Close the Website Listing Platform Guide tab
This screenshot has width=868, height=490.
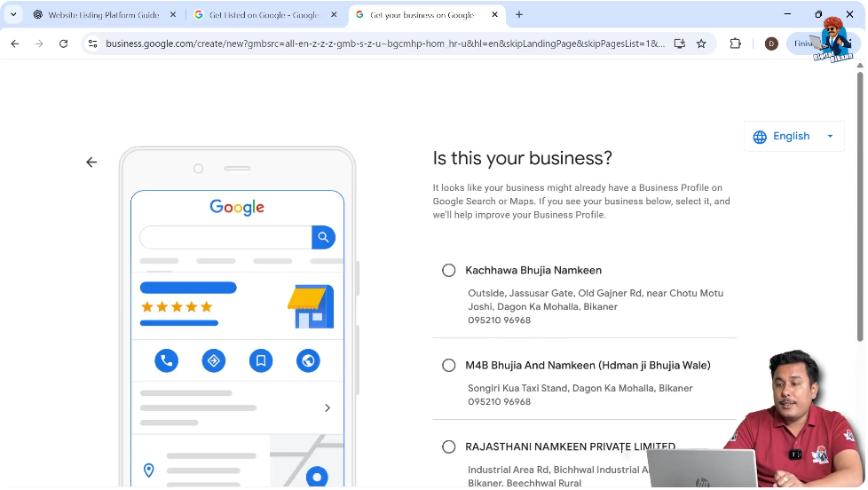click(173, 15)
